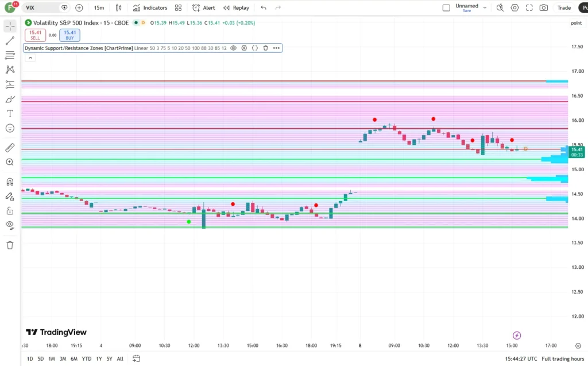
Task: Toggle hide all drawings eye icon
Action: point(10,225)
